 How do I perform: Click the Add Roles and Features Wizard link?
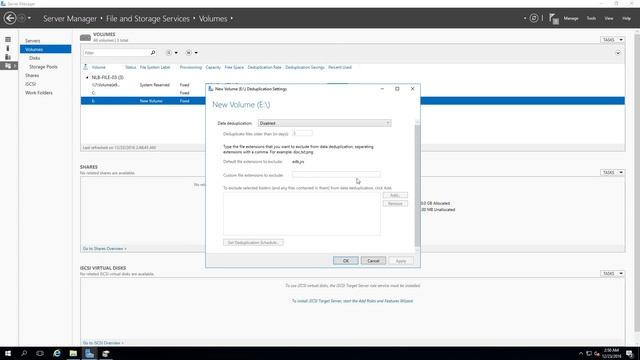tap(352, 301)
